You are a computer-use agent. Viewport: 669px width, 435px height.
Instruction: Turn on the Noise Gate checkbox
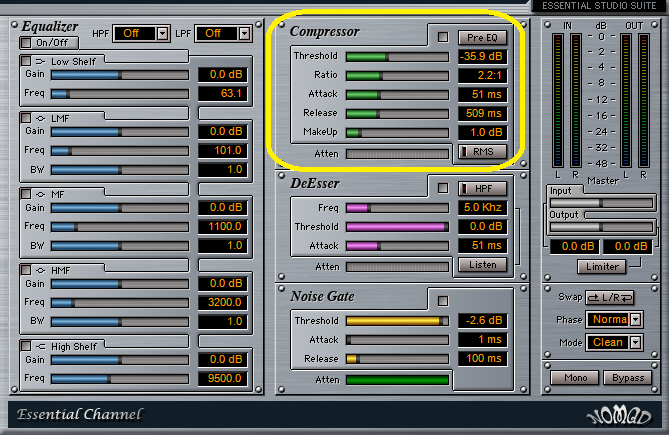coord(443,301)
